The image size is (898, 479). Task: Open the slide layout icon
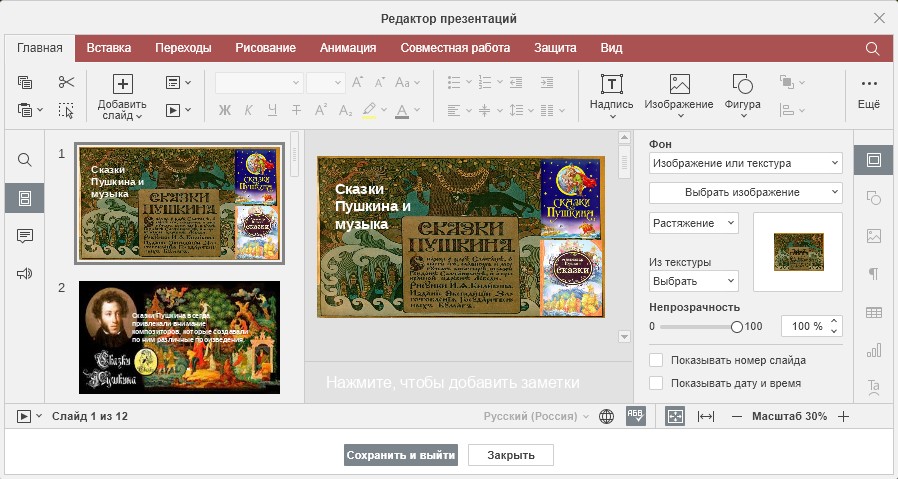[173, 83]
